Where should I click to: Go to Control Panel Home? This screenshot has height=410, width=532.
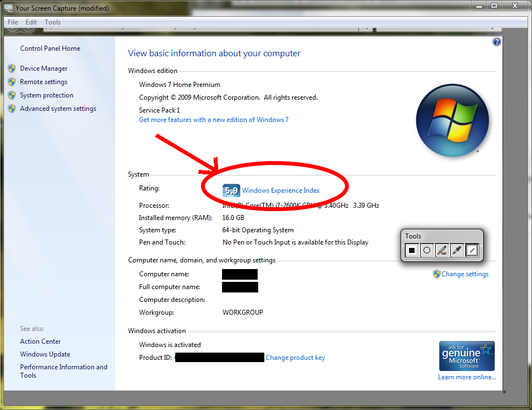pos(50,48)
